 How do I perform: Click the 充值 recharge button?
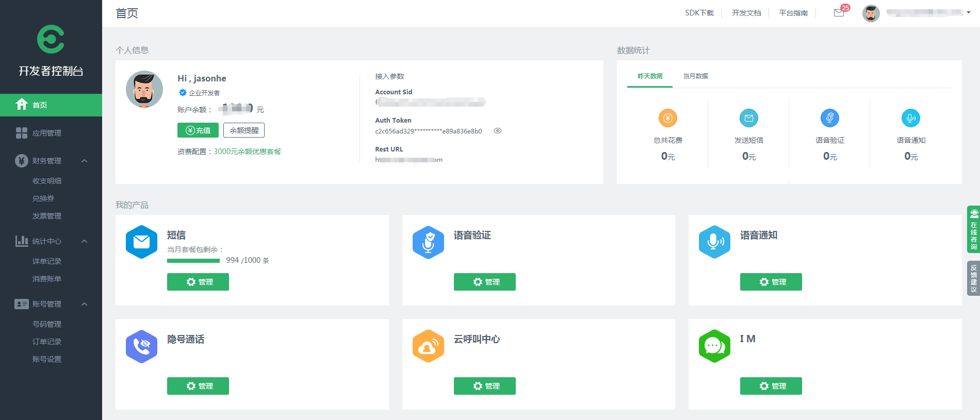[198, 130]
